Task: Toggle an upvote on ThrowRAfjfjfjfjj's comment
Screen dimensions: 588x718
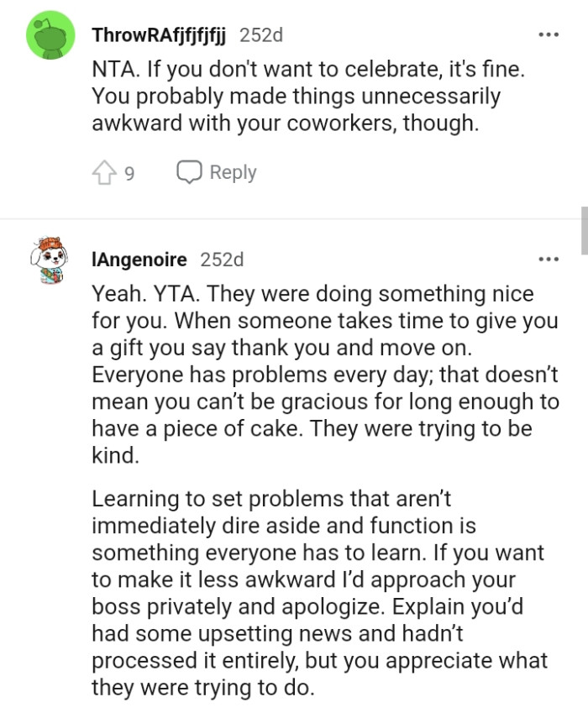Action: 104,171
